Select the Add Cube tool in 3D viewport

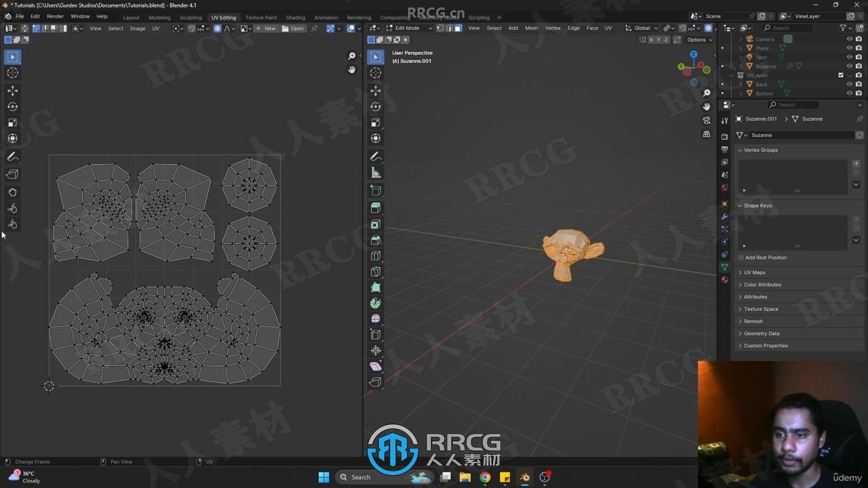pyautogui.click(x=376, y=190)
